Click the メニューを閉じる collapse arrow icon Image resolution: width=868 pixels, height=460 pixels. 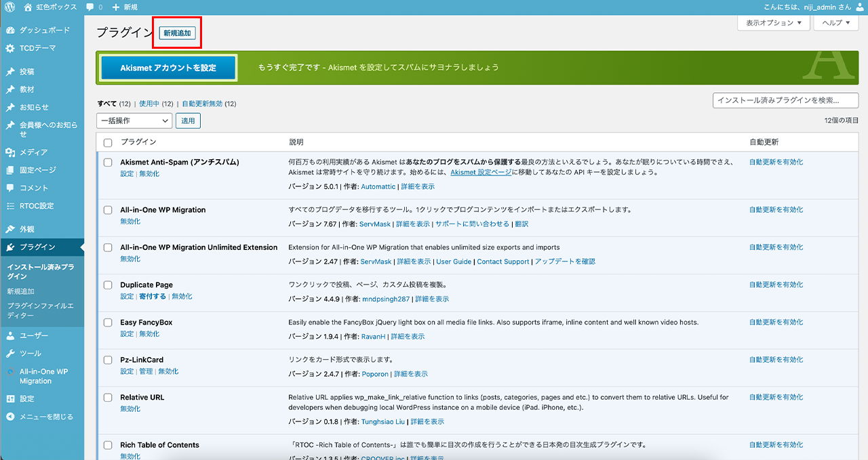pos(10,417)
